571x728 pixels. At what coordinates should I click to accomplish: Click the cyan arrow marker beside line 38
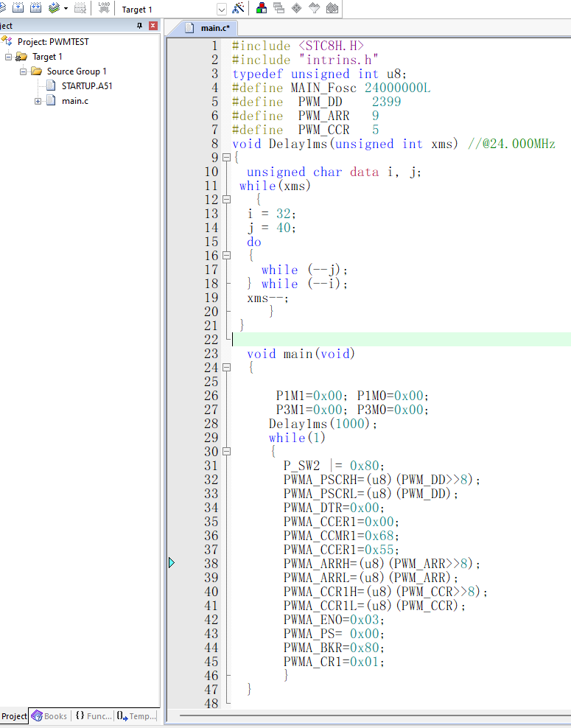point(171,563)
